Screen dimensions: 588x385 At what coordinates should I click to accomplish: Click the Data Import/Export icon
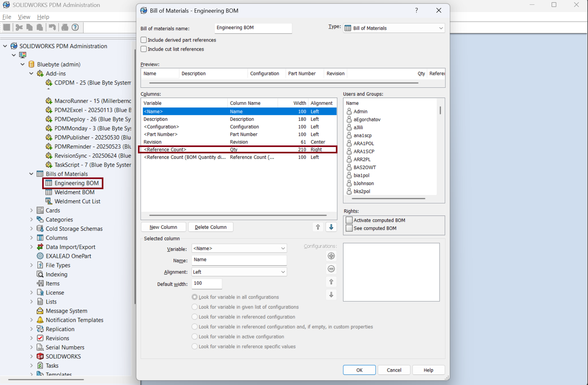[40, 247]
